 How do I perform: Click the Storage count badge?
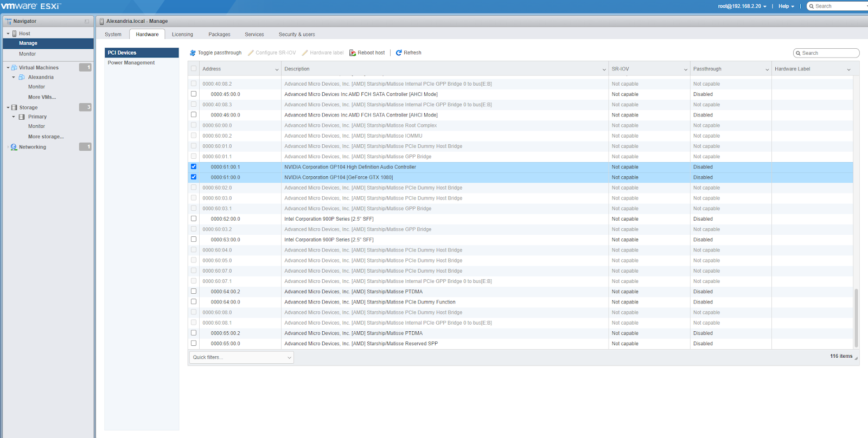(x=85, y=107)
